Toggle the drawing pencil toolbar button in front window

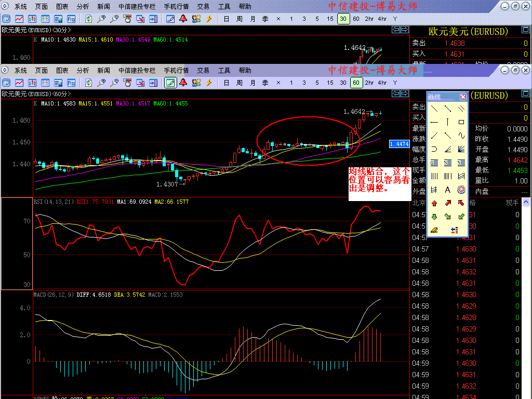pyautogui.click(x=170, y=83)
